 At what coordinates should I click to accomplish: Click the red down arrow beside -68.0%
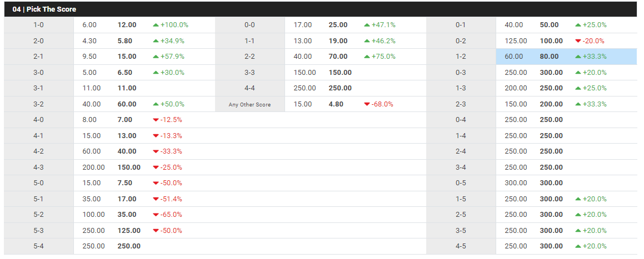367,104
